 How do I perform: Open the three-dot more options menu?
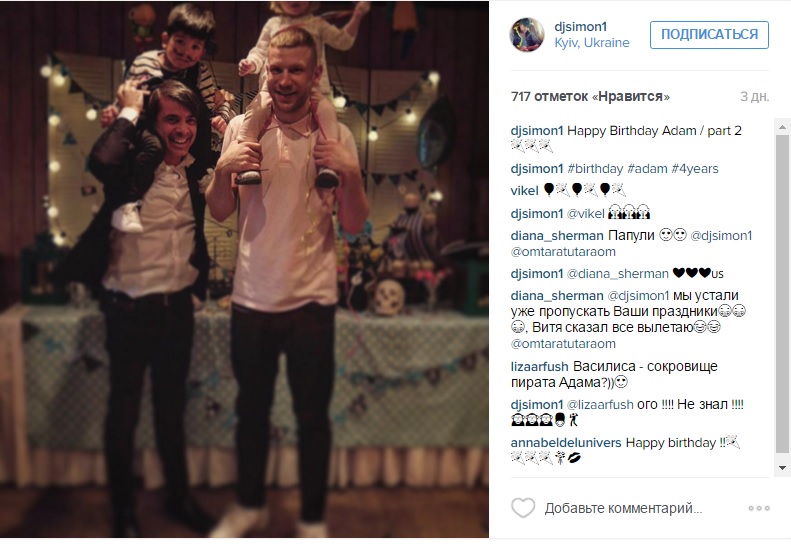click(759, 508)
